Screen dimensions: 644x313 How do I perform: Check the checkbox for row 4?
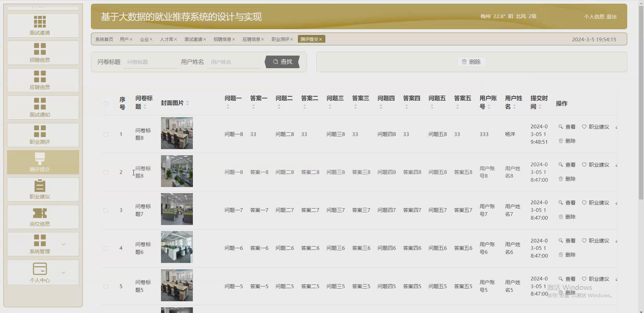(x=106, y=248)
